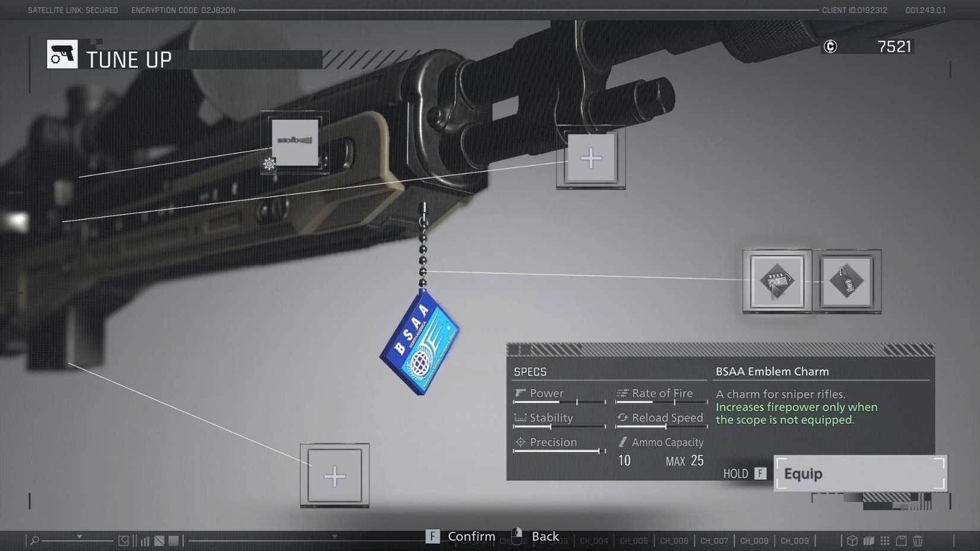Click the magnifier icon in bottom bar

point(34,540)
